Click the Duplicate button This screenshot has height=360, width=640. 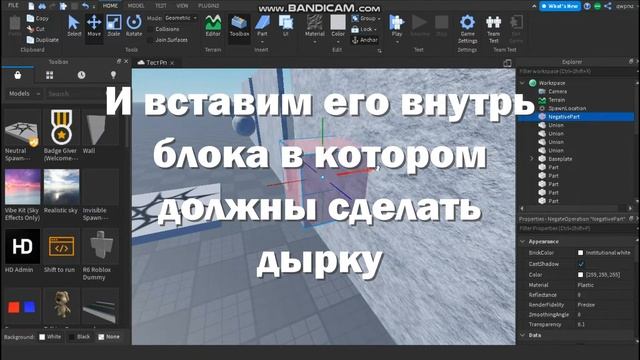pyautogui.click(x=43, y=40)
